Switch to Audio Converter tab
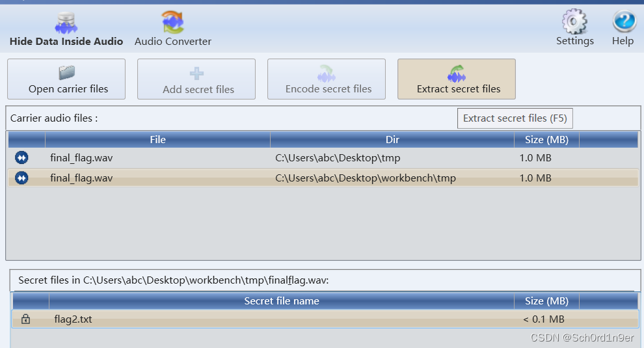 (x=173, y=29)
